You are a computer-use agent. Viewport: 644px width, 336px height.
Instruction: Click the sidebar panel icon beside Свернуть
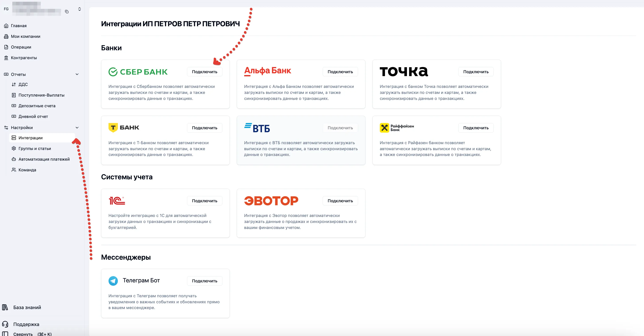coord(5,334)
